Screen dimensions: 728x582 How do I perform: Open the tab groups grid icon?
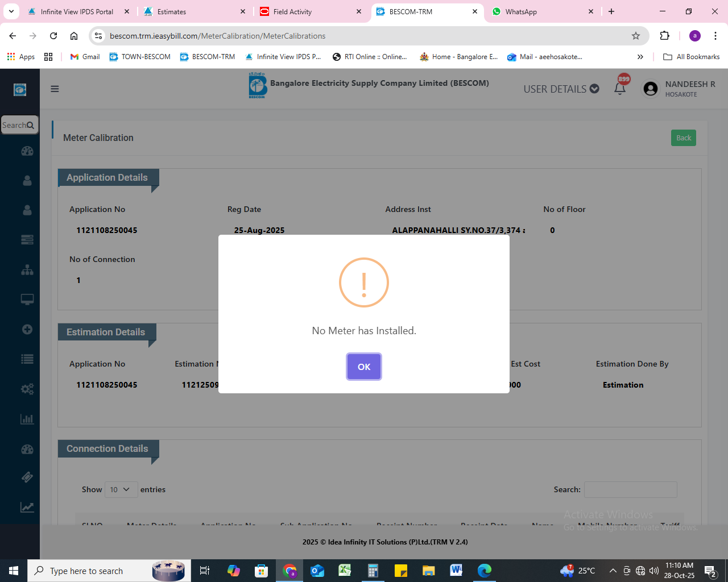tap(48, 57)
